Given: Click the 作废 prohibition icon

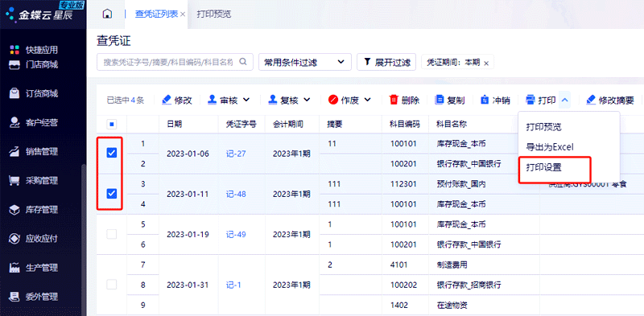Looking at the screenshot, I should pyautogui.click(x=333, y=100).
